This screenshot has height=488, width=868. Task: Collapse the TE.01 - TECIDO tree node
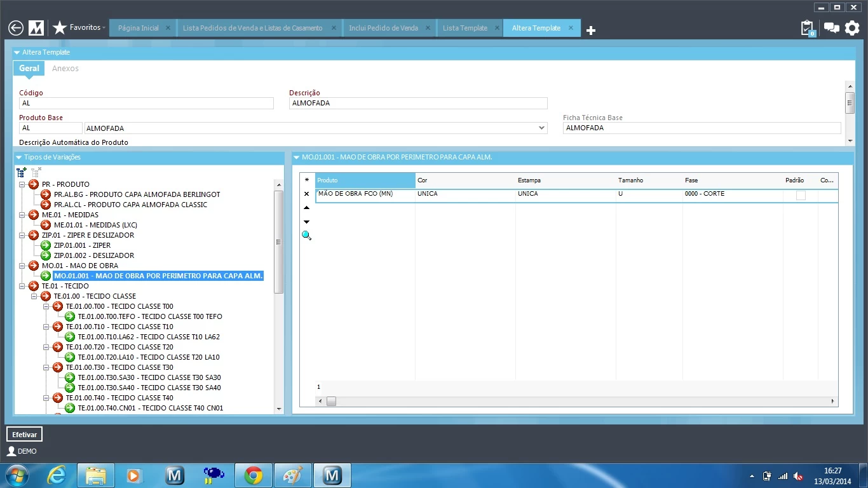(x=22, y=286)
